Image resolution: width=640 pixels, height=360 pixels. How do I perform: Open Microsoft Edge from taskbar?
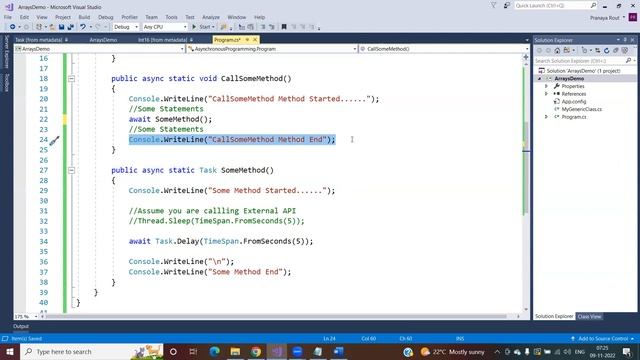tap(214, 351)
